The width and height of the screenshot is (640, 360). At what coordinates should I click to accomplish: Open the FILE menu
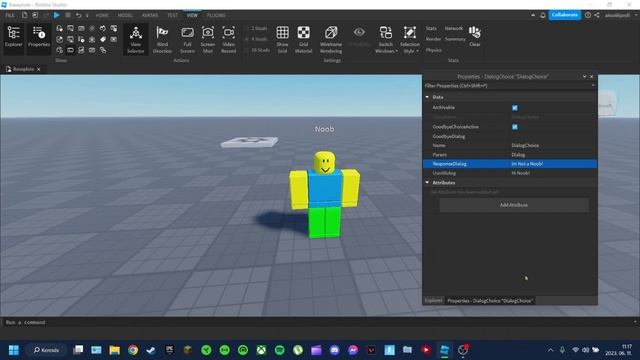[10, 15]
